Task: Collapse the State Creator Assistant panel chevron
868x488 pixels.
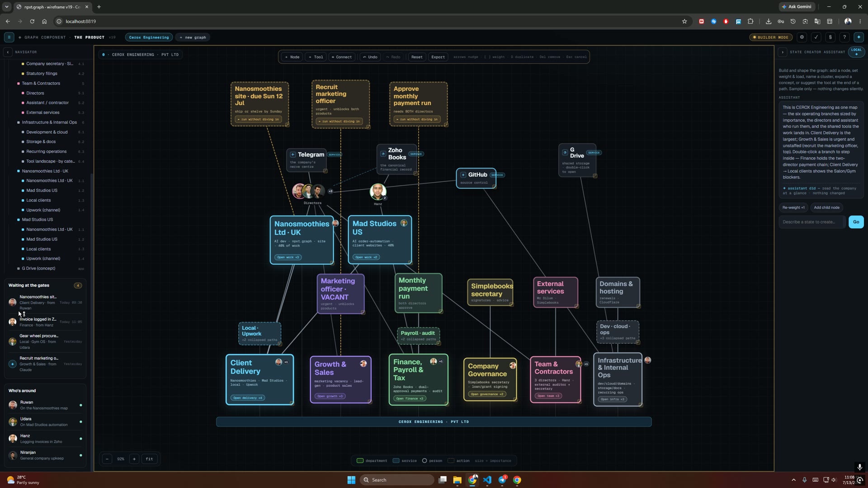Action: pyautogui.click(x=783, y=52)
